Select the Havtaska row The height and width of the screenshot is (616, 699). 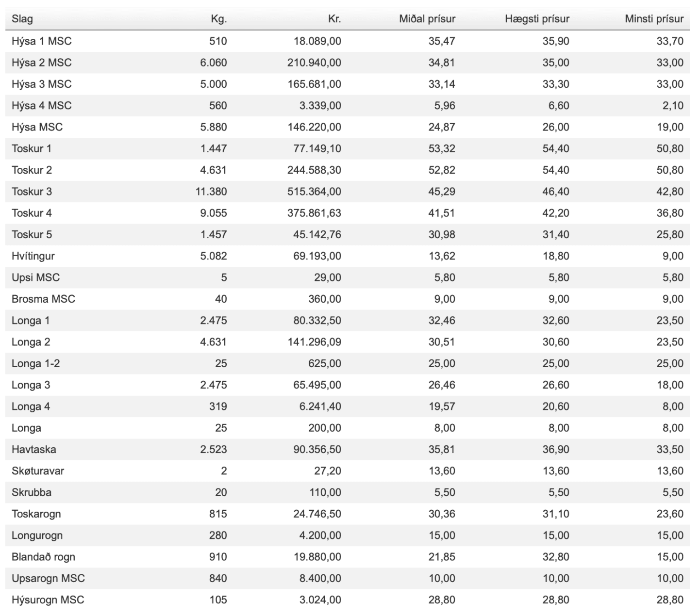point(34,449)
